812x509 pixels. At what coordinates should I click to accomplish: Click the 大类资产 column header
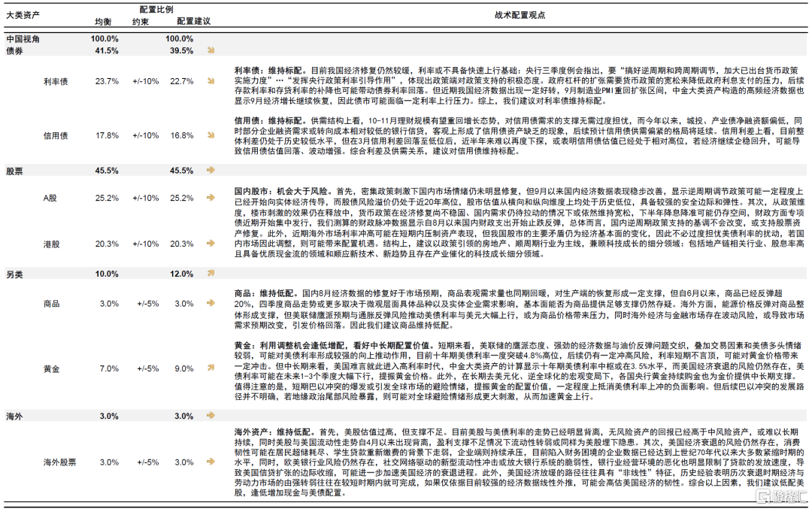point(23,15)
